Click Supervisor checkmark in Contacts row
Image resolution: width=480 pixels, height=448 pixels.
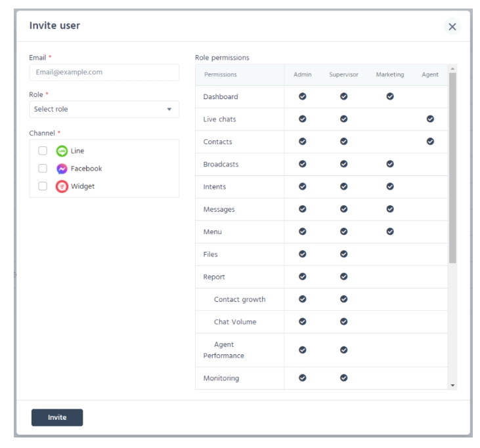(x=344, y=141)
